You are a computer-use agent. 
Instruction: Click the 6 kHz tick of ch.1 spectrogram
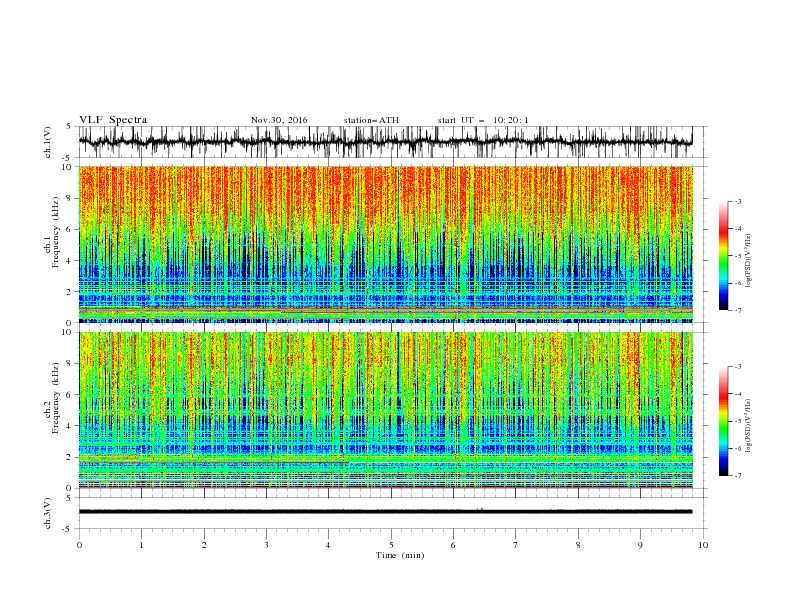(70, 229)
